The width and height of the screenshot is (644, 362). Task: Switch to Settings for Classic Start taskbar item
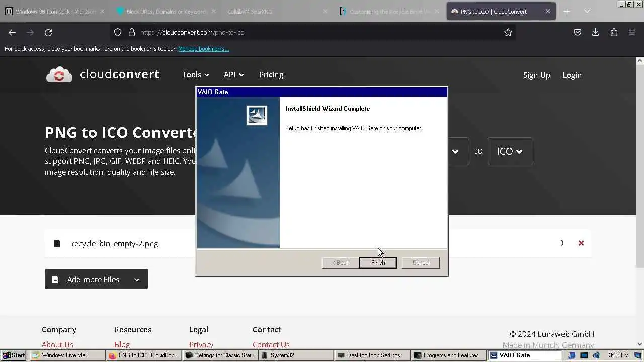(220, 355)
